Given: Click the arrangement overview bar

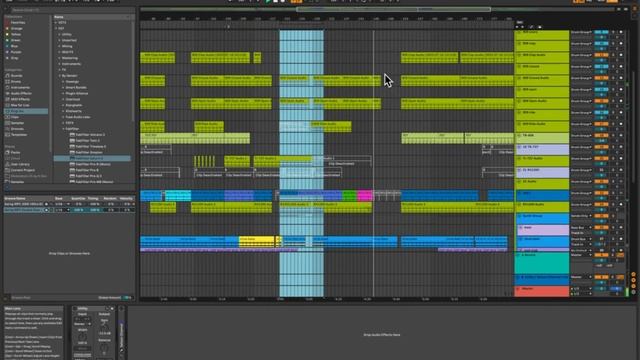Looking at the screenshot, I should pos(378,9).
